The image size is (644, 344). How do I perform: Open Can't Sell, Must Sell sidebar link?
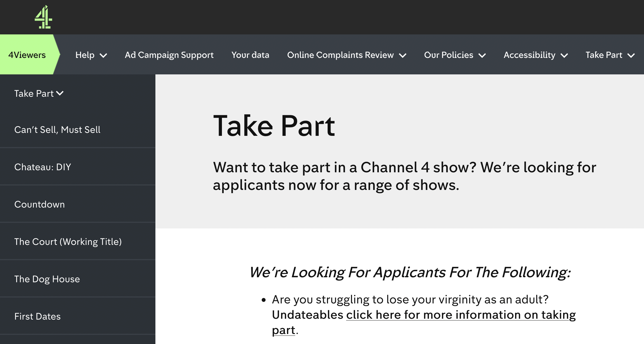click(x=57, y=130)
